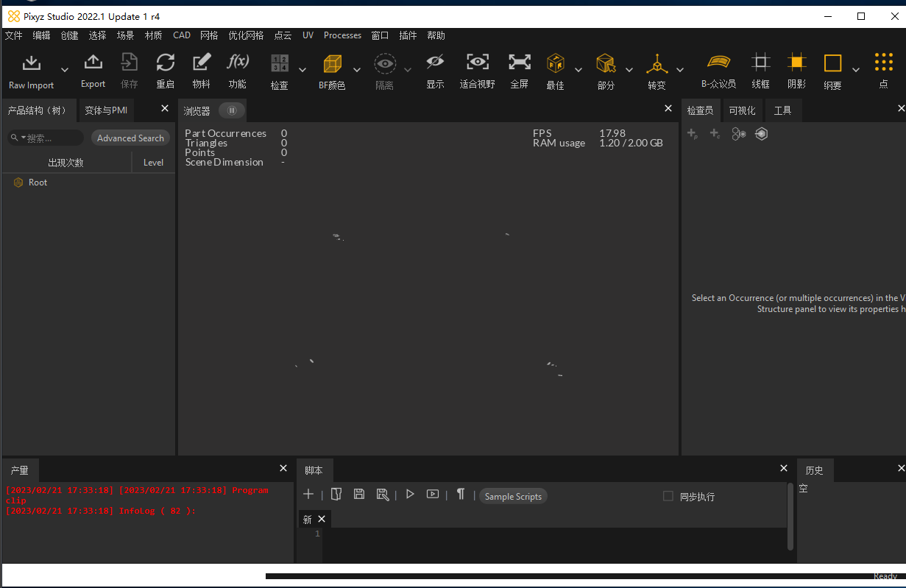Click the 适合视野 fit view icon
This screenshot has width=906, height=588.
click(478, 63)
